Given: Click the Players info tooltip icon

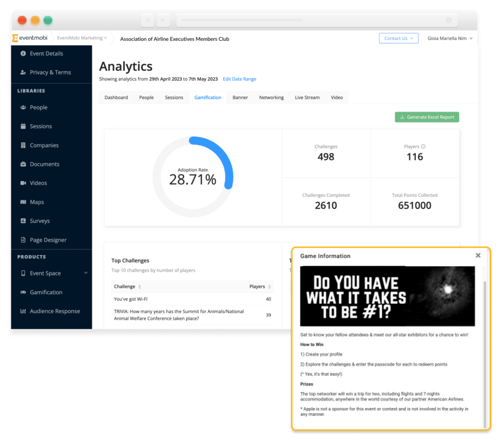Looking at the screenshot, I should pos(423,146).
